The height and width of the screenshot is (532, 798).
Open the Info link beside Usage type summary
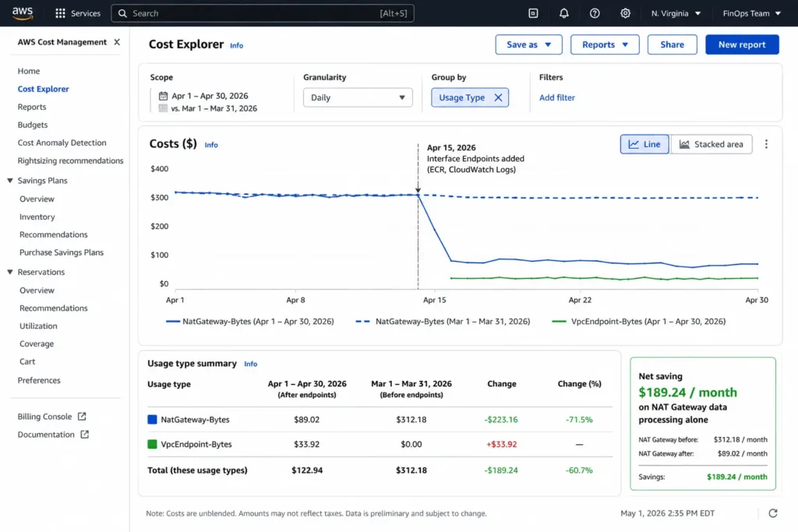pyautogui.click(x=250, y=365)
